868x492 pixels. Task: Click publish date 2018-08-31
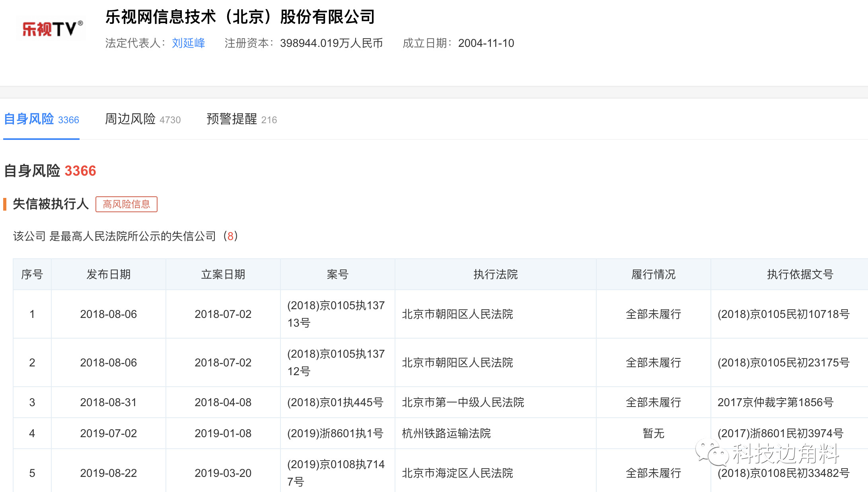pos(109,402)
